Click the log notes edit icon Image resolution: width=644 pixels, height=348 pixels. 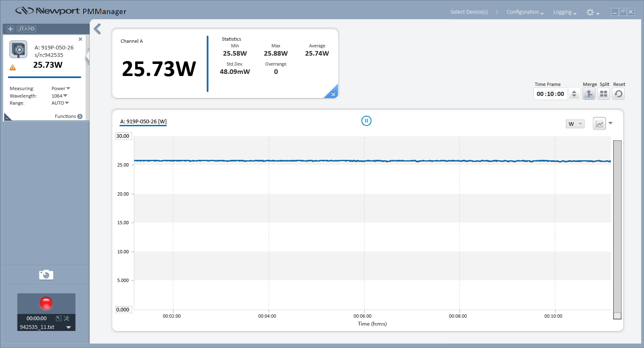click(59, 319)
